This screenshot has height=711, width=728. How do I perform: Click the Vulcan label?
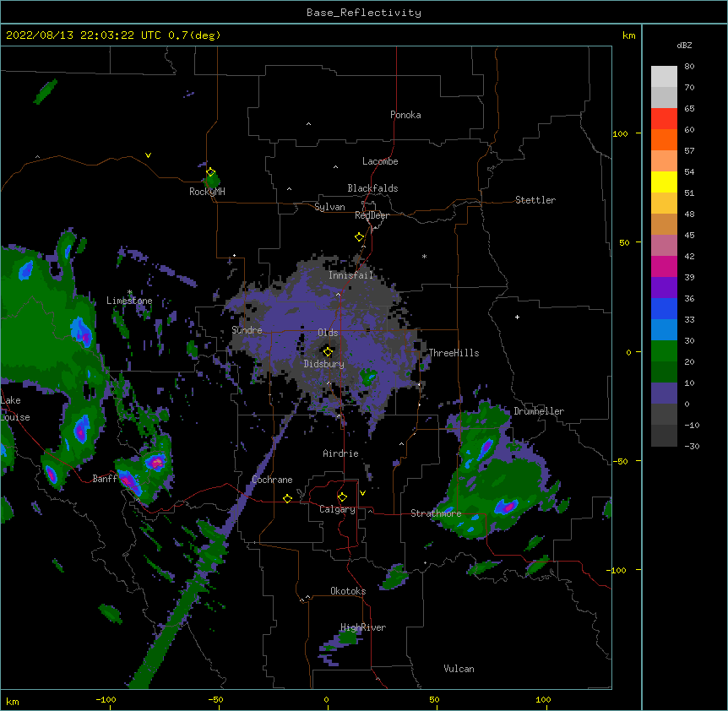point(459,669)
